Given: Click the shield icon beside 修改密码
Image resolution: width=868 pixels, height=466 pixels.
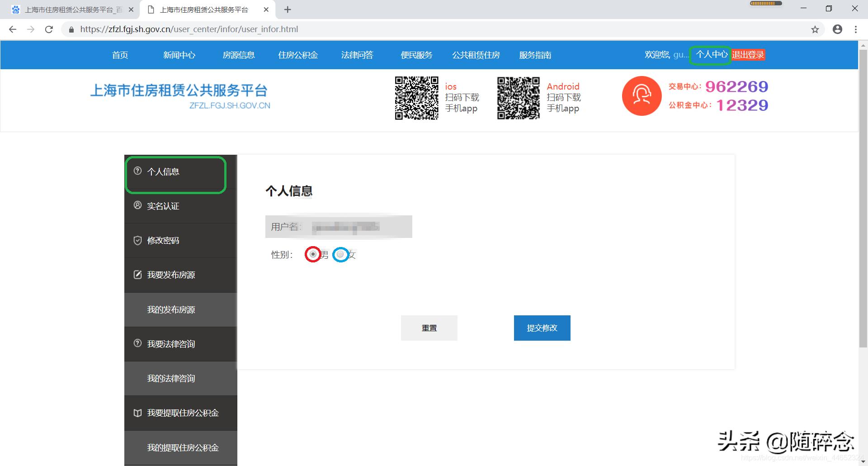Looking at the screenshot, I should coord(138,240).
